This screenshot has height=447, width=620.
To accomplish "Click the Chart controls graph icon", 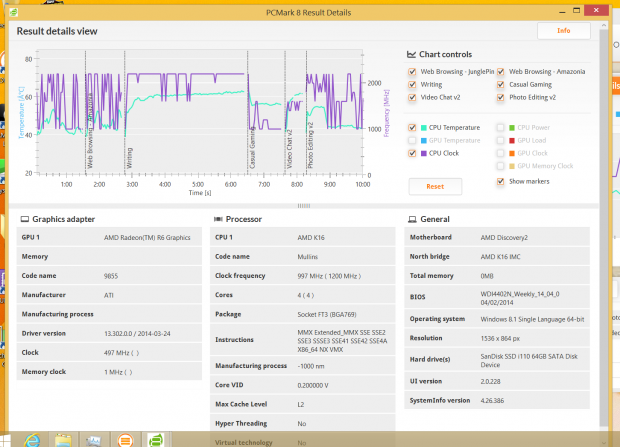I will click(412, 54).
